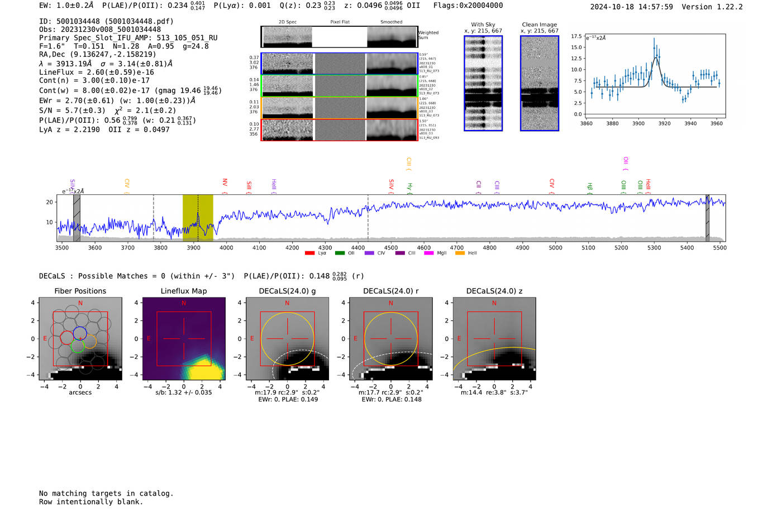782x532 pixels.
Task: Click the red Lyα legend swatch
Action: click(310, 253)
